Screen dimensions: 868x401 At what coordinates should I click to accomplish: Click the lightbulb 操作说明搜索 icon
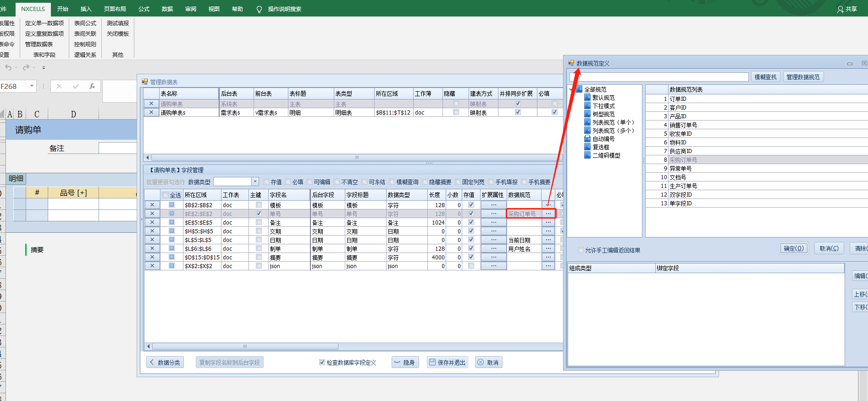coord(259,9)
